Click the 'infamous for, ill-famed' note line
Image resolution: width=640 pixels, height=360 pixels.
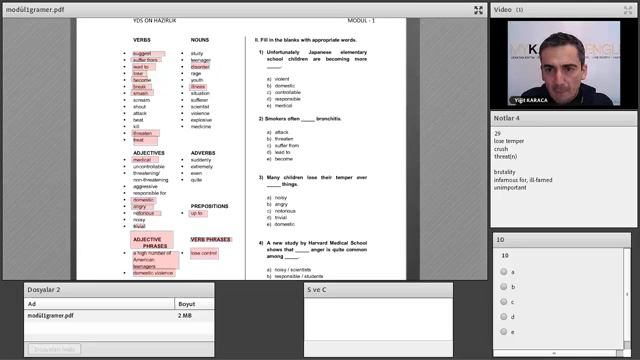pos(523,180)
